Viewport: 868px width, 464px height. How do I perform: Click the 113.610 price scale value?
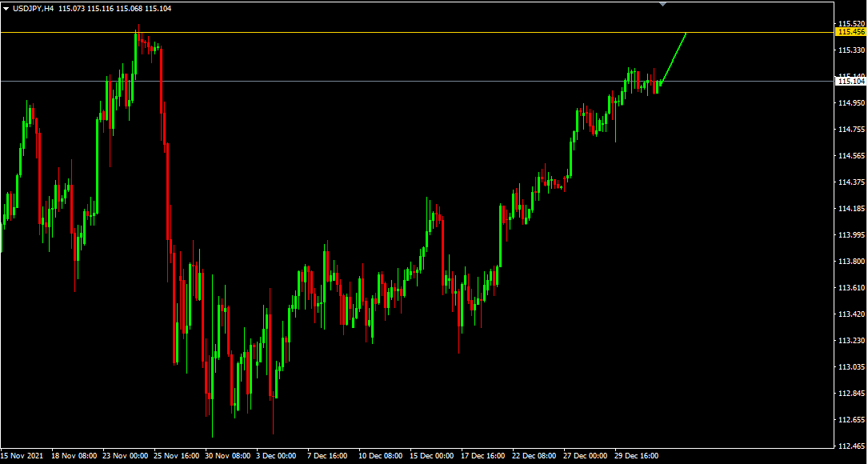point(851,288)
